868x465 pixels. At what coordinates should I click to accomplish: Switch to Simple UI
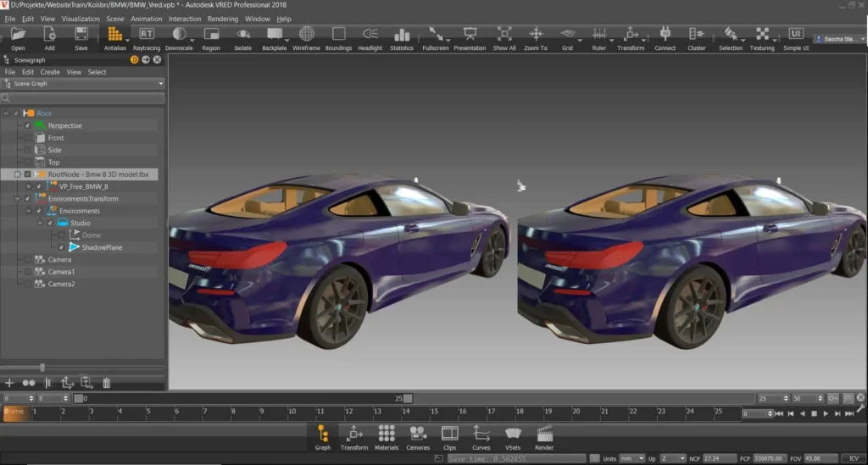click(795, 34)
